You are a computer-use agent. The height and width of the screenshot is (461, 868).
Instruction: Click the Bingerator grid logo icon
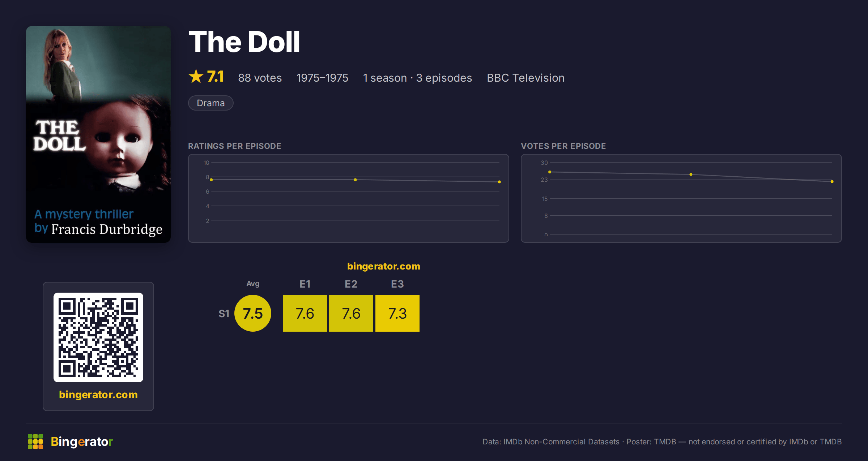[x=35, y=441]
